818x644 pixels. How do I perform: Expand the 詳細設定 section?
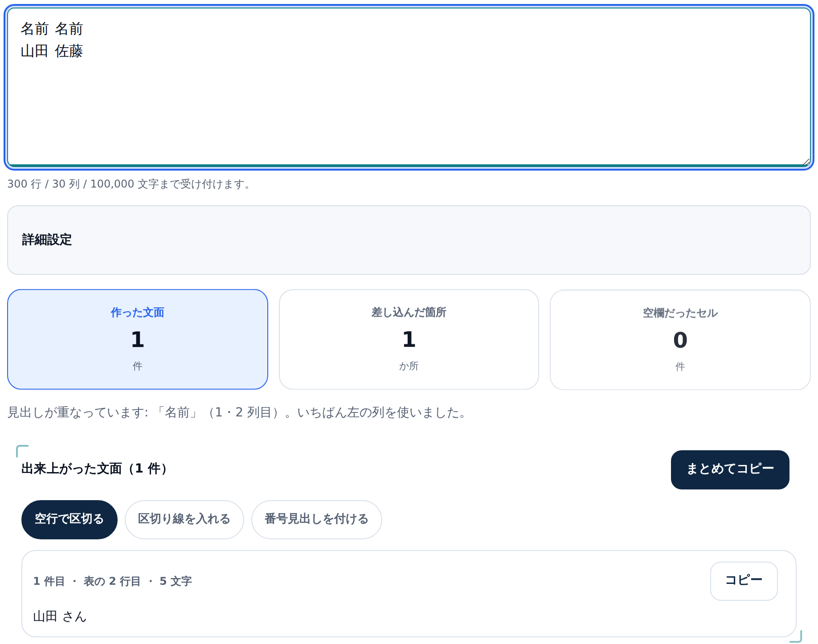tap(409, 240)
